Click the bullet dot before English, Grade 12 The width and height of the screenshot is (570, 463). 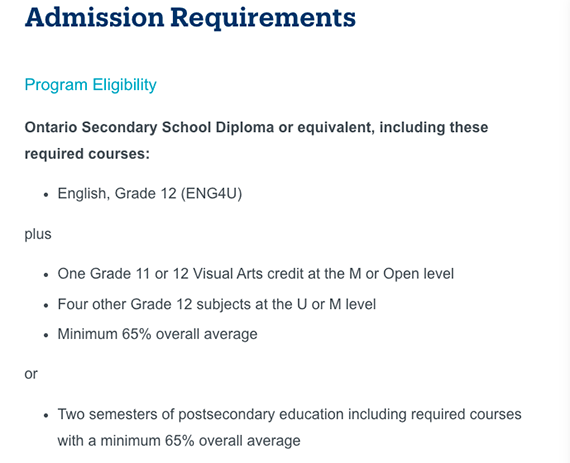click(x=46, y=195)
